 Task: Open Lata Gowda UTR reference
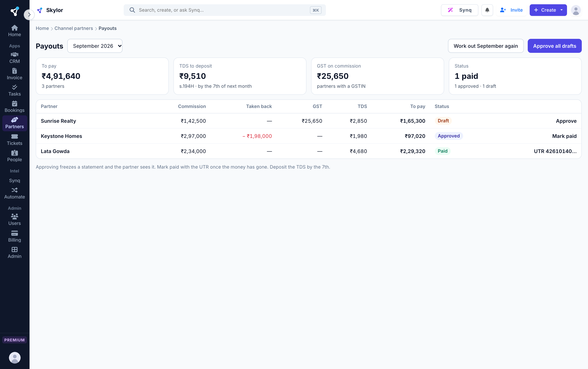(555, 151)
